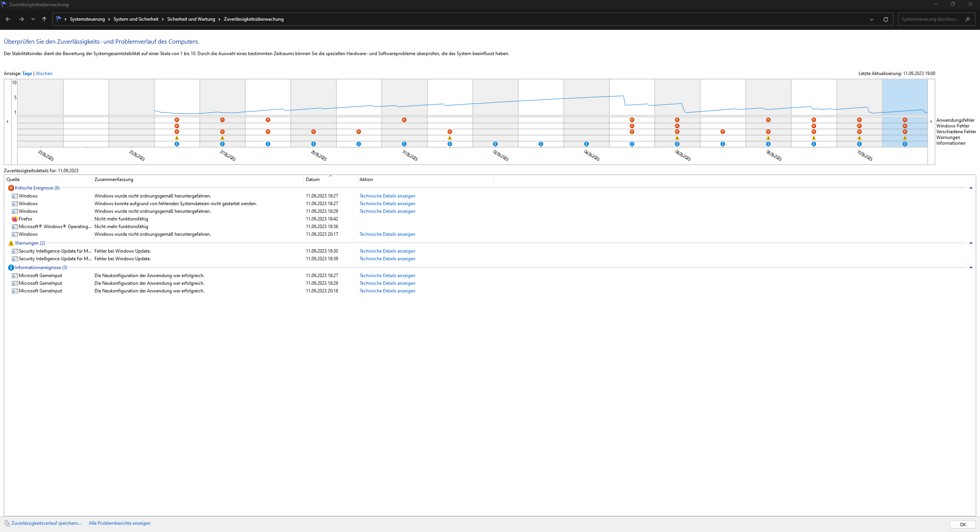Viewport: 980px width, 532px height.
Task: Switch chart view to Tage
Action: 27,73
